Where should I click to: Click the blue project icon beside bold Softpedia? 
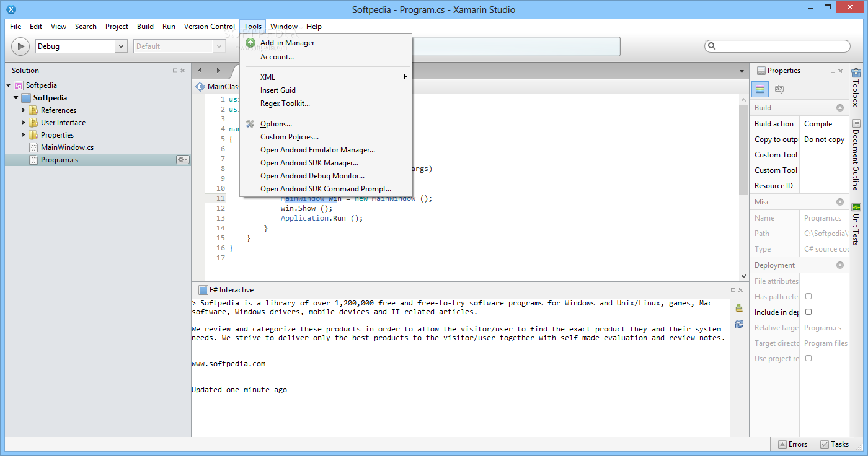[x=26, y=98]
